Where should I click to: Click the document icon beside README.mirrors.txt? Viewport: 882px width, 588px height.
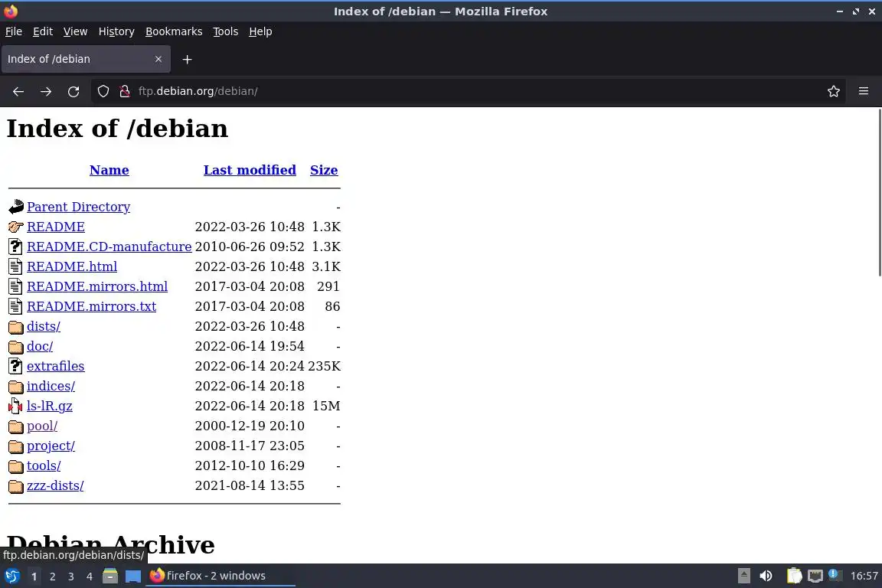coord(16,307)
